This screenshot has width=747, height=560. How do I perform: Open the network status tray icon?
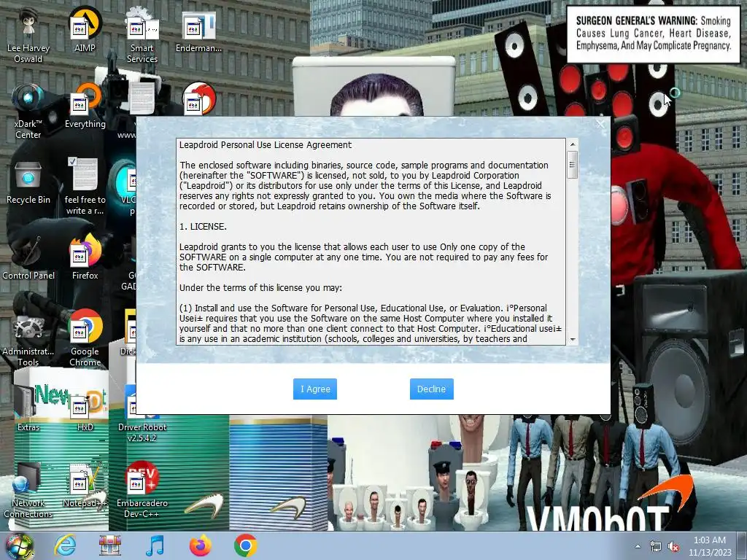point(656,547)
